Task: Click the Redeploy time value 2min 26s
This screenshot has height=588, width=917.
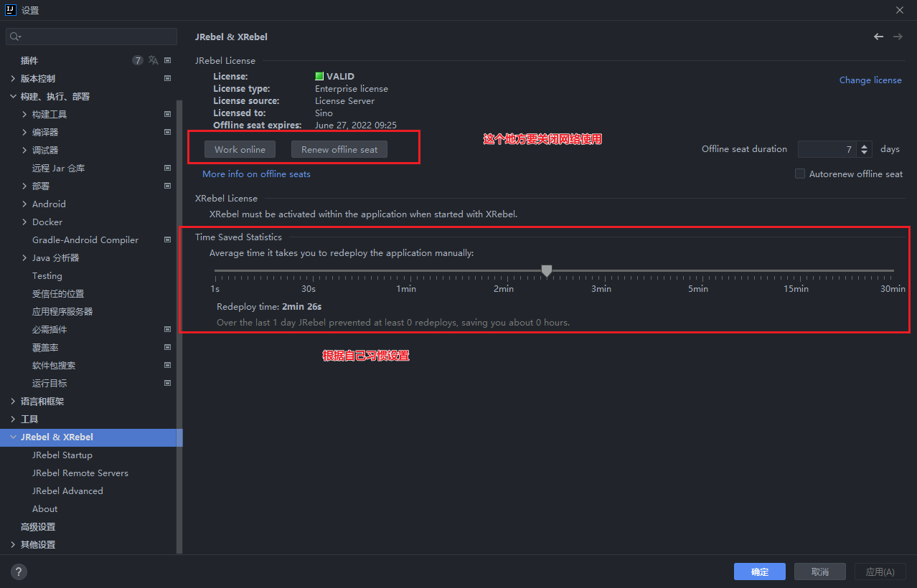Action: (301, 306)
